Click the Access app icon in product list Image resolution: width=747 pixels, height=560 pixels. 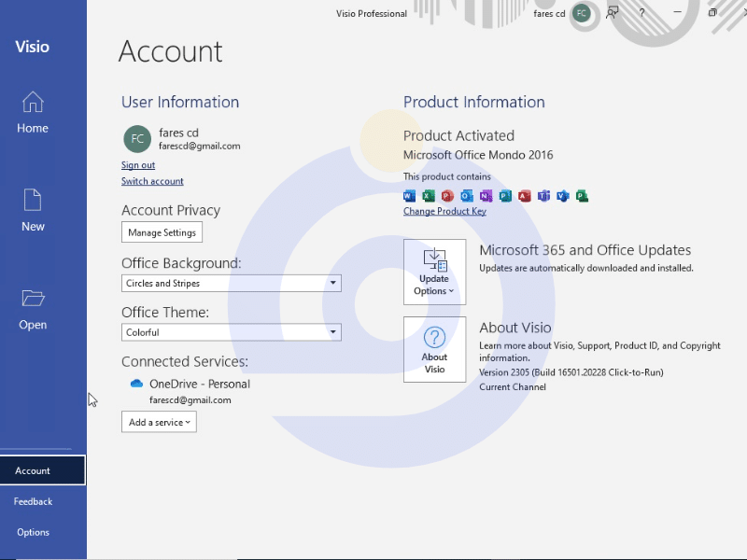[525, 196]
